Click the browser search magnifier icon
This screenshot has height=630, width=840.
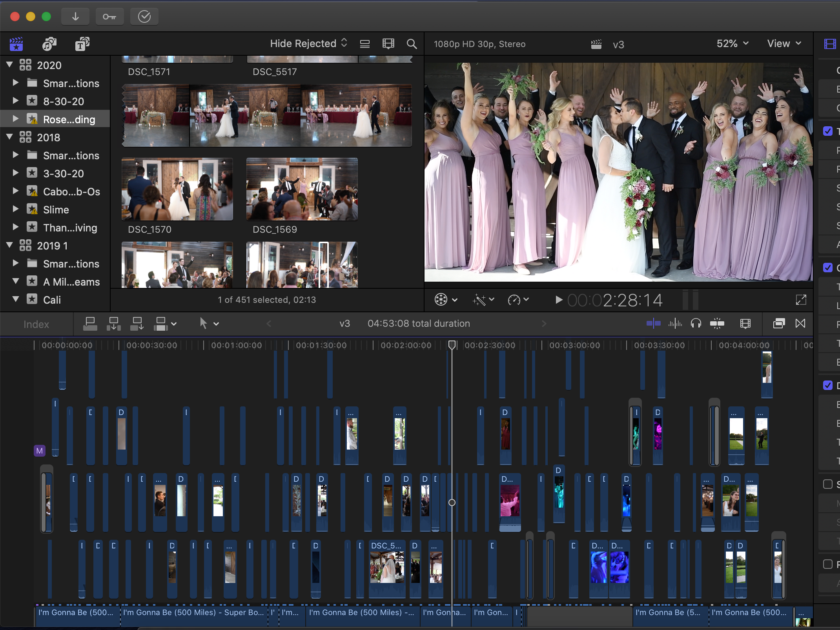pyautogui.click(x=412, y=44)
